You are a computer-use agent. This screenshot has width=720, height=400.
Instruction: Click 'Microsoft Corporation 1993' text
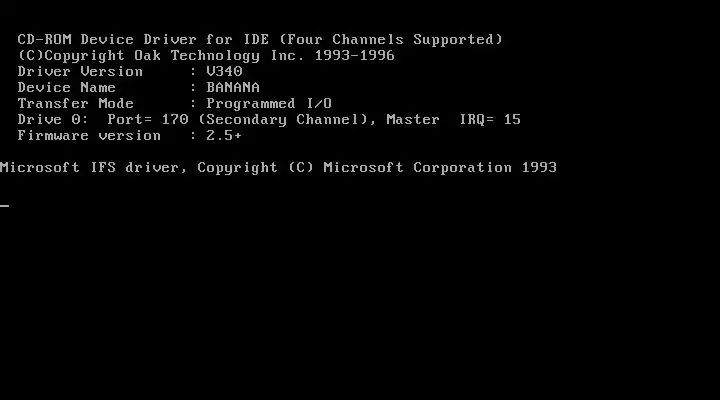440,168
